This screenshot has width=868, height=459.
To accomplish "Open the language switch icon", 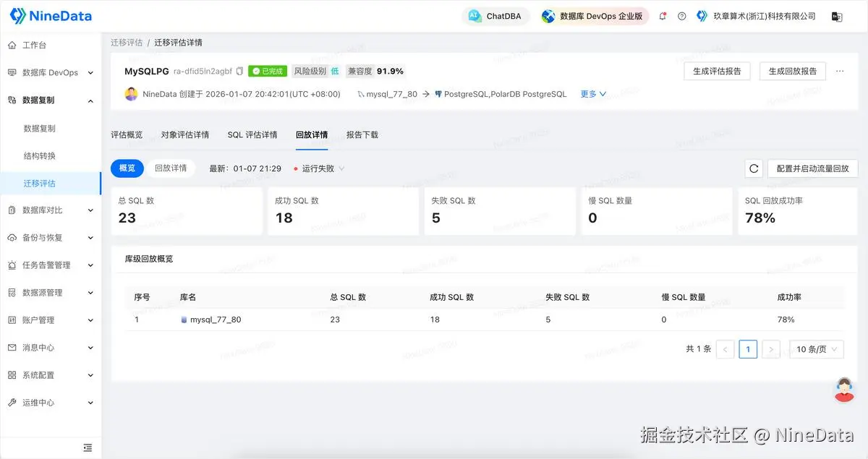I will [x=837, y=16].
